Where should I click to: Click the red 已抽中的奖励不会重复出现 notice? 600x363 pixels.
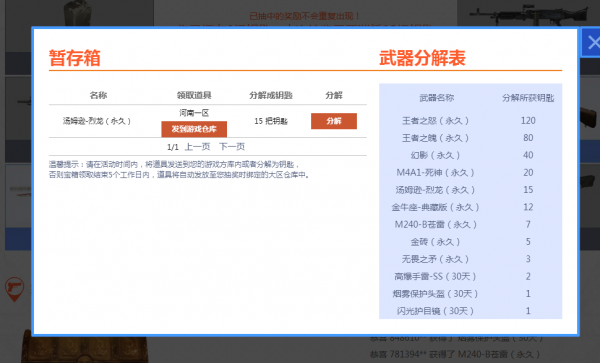point(305,16)
